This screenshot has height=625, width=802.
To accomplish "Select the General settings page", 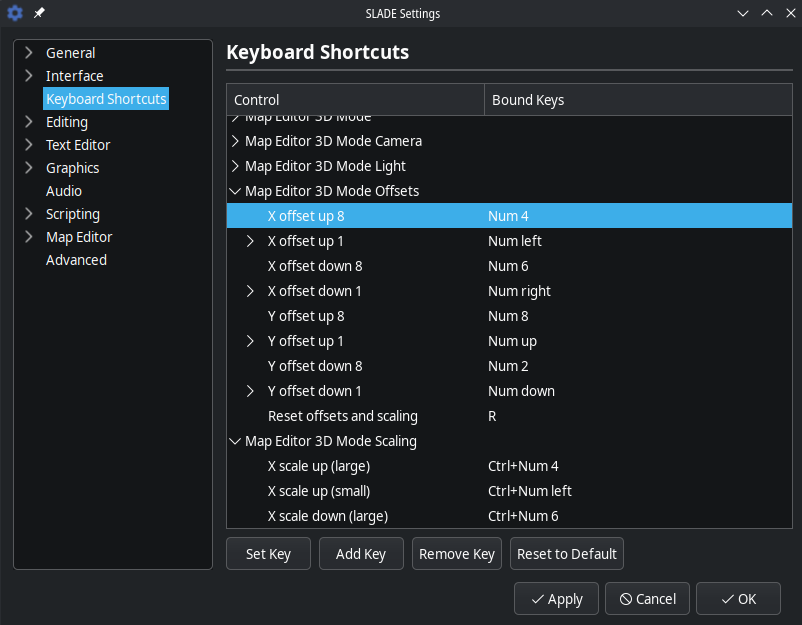I will coord(71,53).
